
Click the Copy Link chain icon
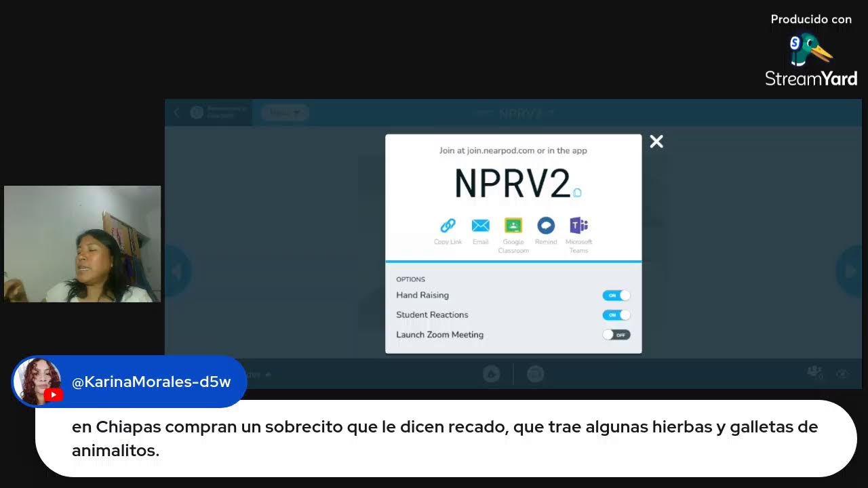click(448, 226)
